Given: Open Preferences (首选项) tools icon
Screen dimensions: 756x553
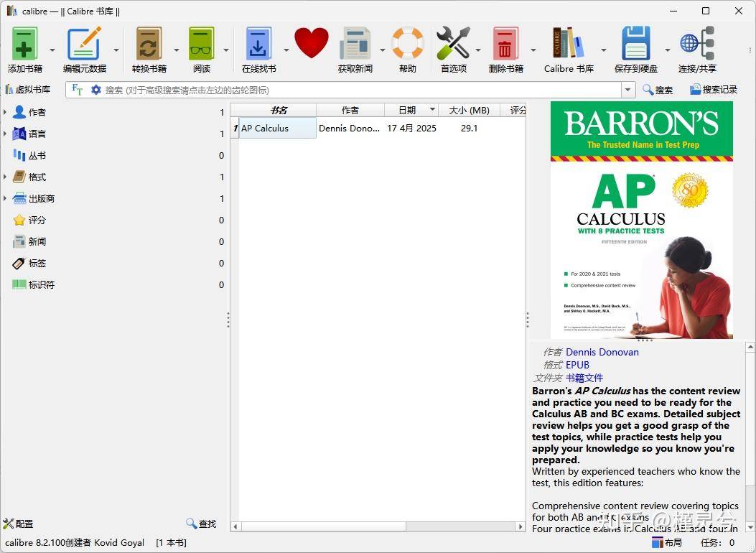Looking at the screenshot, I should 453,43.
